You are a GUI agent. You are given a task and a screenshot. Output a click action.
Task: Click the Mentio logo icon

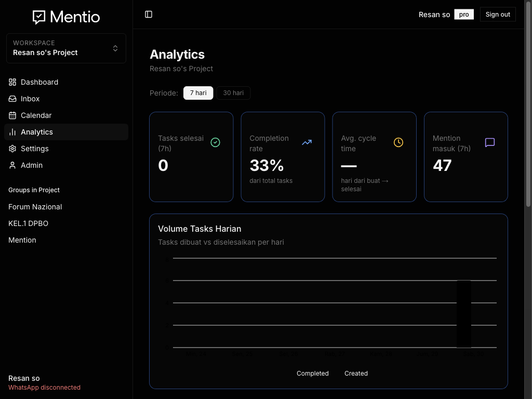38,17
